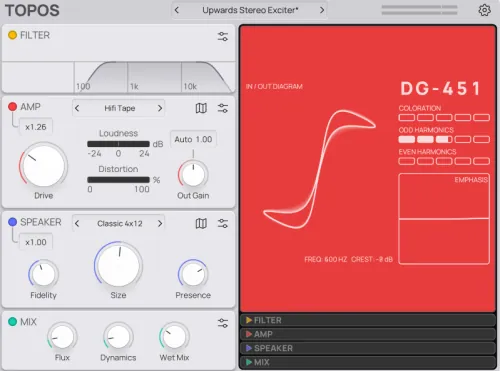
Task: Click the Presence knob
Action: (193, 274)
